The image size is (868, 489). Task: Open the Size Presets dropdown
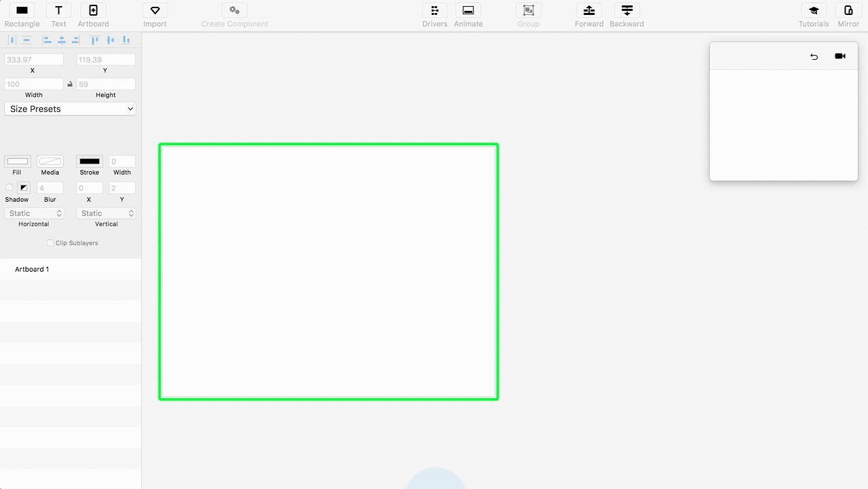pos(70,109)
